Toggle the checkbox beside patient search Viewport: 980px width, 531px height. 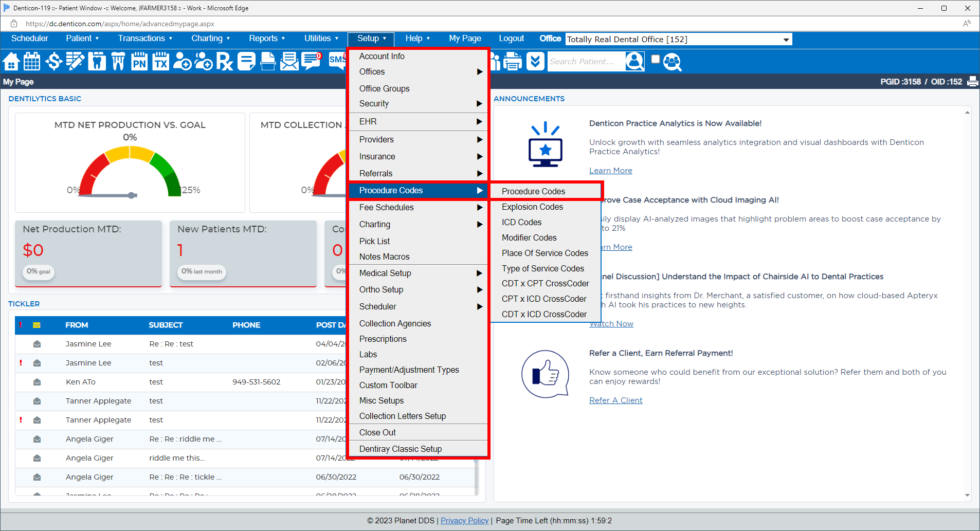pos(656,59)
